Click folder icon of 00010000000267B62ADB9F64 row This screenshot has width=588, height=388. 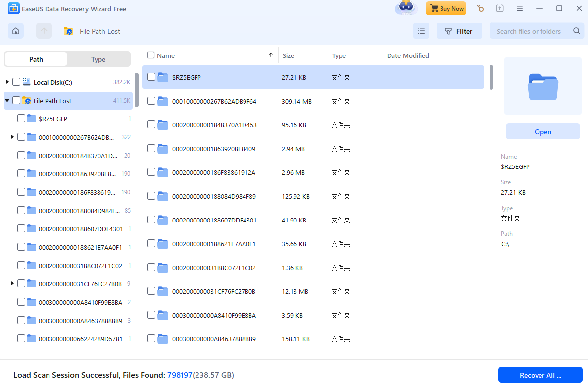tap(163, 101)
